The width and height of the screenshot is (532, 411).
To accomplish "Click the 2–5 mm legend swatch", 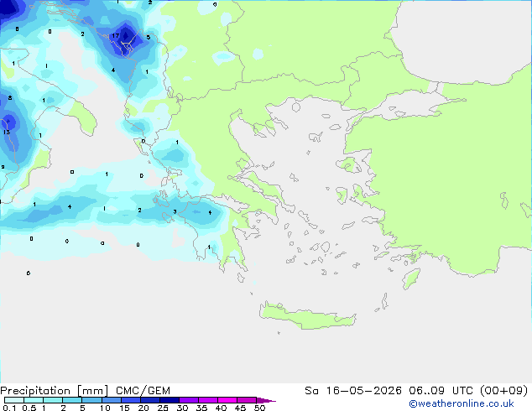I will point(72,400).
